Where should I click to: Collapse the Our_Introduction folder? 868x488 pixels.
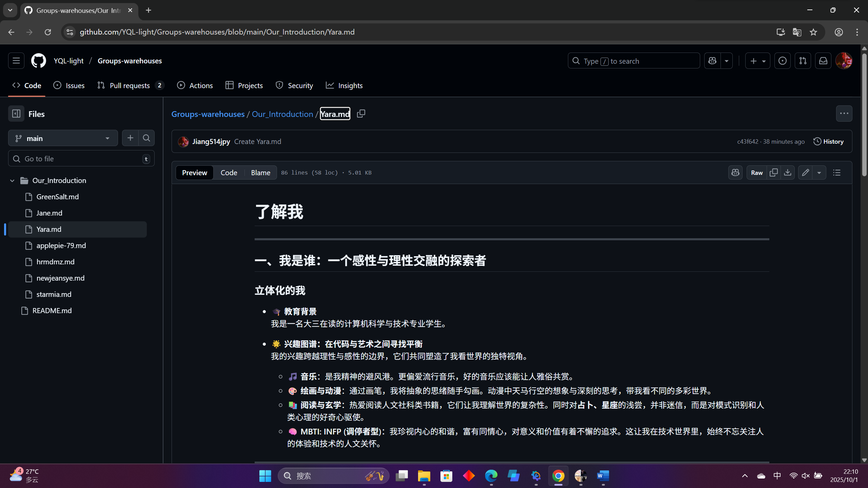click(x=12, y=181)
